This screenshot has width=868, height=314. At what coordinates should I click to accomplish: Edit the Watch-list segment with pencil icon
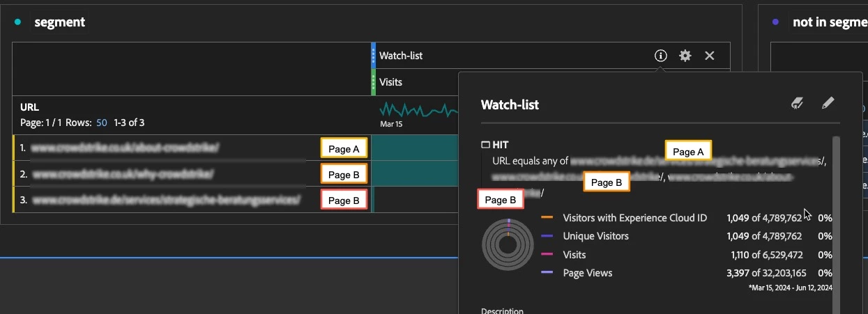tap(828, 104)
